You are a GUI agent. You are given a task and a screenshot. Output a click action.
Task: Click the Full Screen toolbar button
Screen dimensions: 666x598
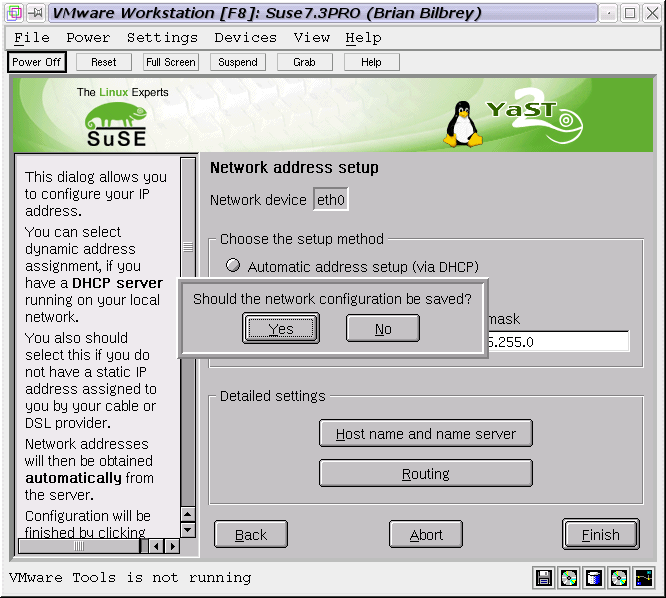(x=170, y=62)
